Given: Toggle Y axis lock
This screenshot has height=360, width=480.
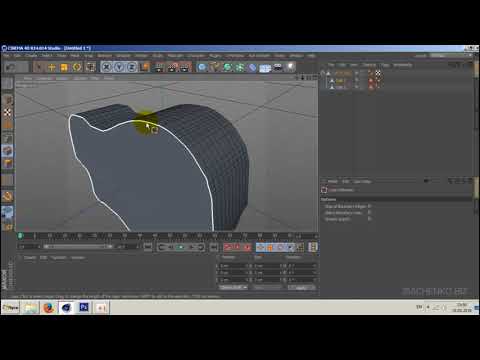Looking at the screenshot, I should [x=119, y=67].
